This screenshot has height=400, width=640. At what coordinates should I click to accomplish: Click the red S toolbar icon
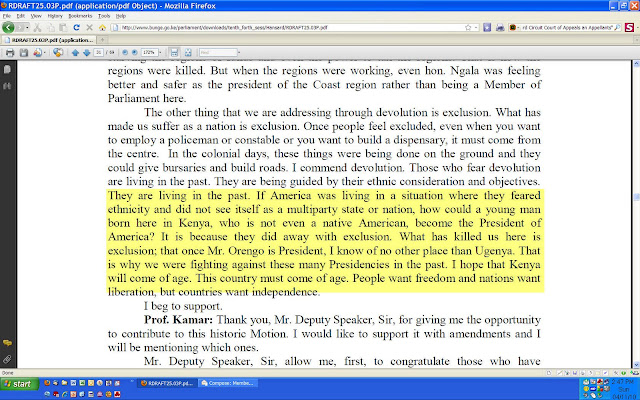pyautogui.click(x=629, y=27)
